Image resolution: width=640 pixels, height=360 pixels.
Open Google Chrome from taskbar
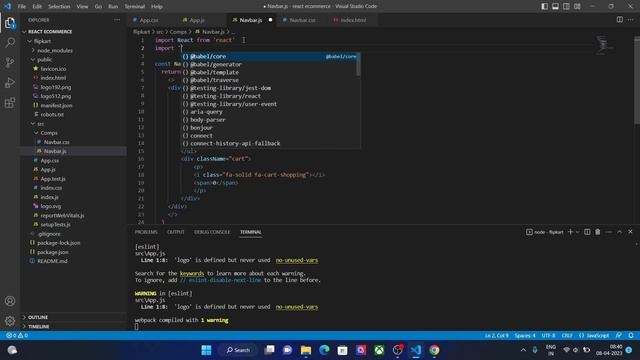coord(434,350)
